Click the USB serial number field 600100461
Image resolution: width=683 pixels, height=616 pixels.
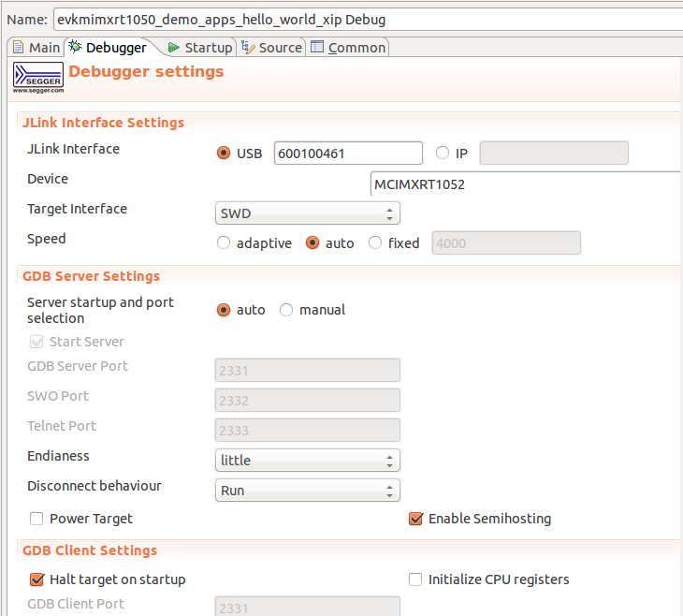348,153
